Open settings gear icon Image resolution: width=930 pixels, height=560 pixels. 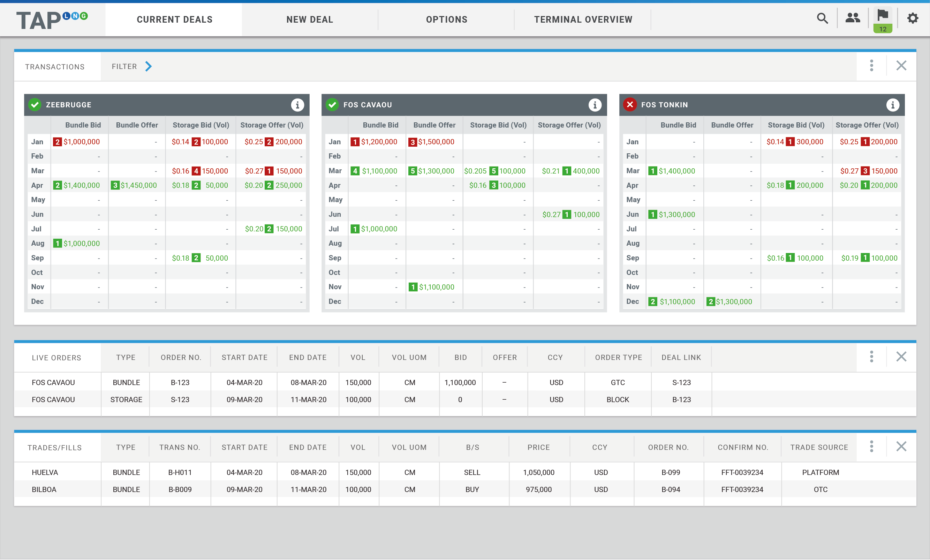tap(912, 18)
